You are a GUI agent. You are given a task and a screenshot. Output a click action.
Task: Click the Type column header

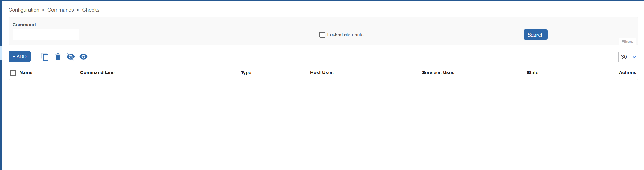click(246, 73)
